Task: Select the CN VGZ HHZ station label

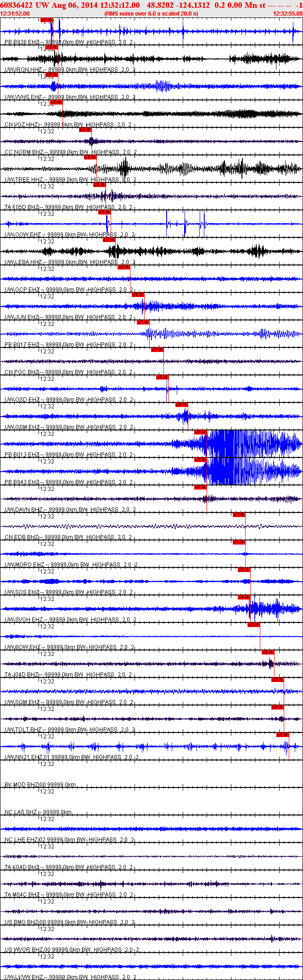Action: pos(22,124)
